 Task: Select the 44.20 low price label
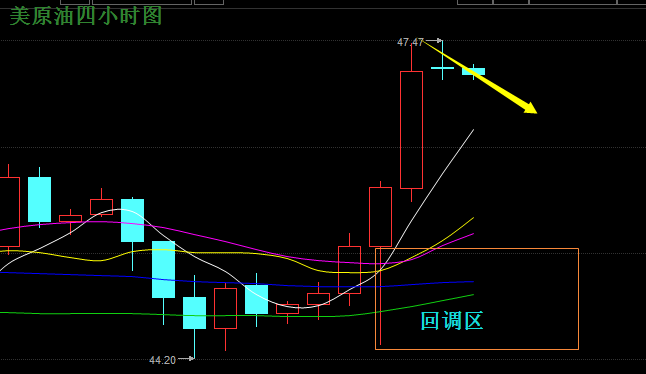[x=162, y=360]
